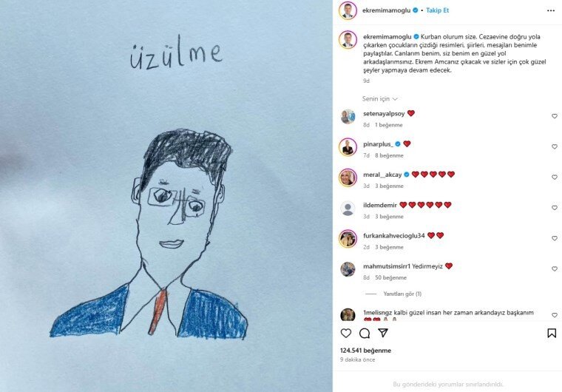Viewport: 562px width, 392px height.
Task: Like setenayalpsoy's comment
Action: coord(555,116)
